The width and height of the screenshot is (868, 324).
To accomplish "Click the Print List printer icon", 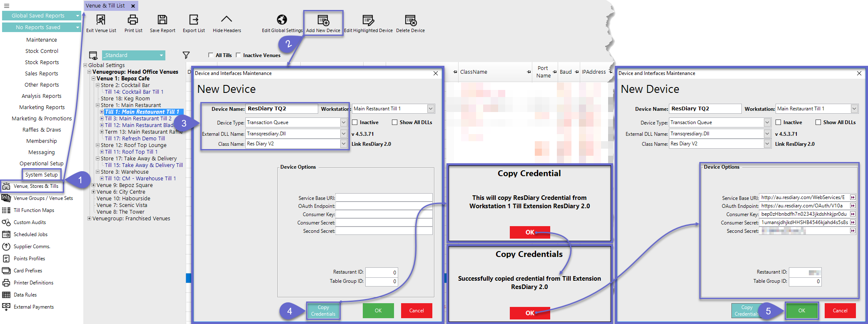I will point(133,20).
